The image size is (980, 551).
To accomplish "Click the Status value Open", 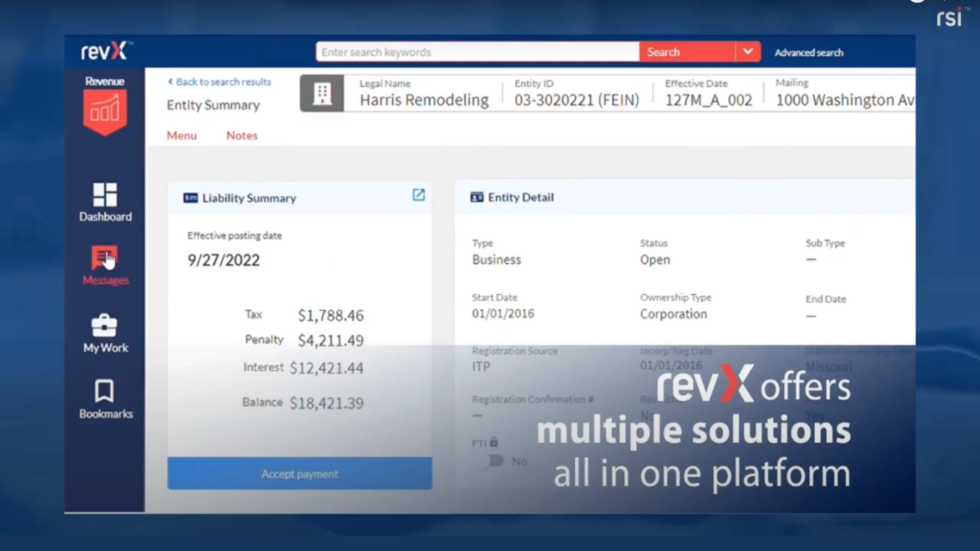I will [x=655, y=260].
